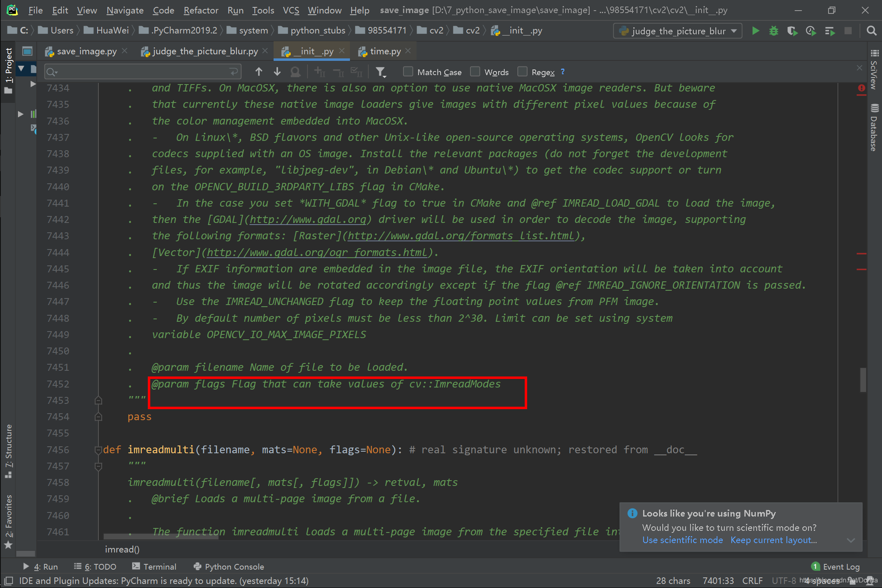This screenshot has height=588, width=882.
Task: Fold the docstring at line 7457
Action: coord(98,466)
